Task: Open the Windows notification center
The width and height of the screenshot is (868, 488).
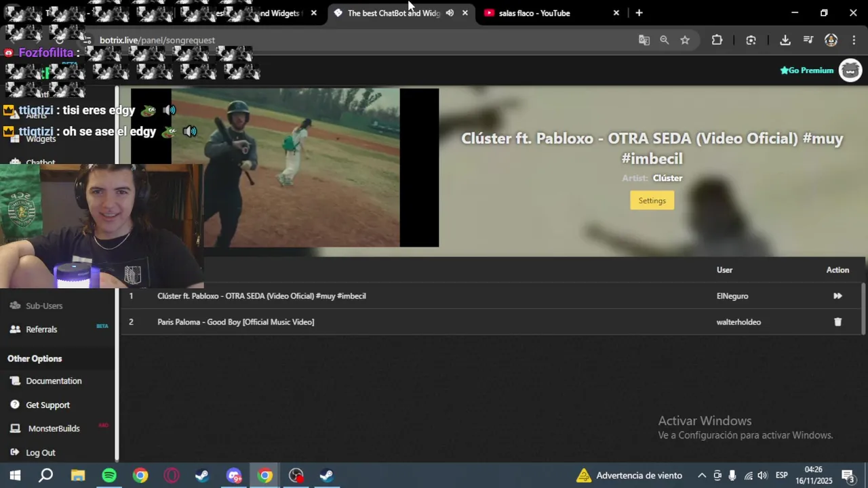Action: pyautogui.click(x=848, y=475)
